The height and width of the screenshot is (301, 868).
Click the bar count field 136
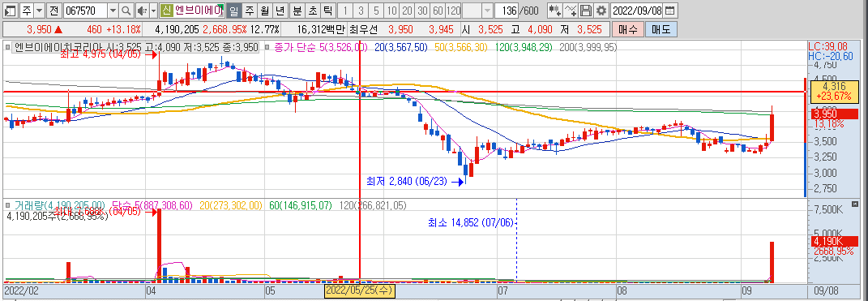click(507, 10)
